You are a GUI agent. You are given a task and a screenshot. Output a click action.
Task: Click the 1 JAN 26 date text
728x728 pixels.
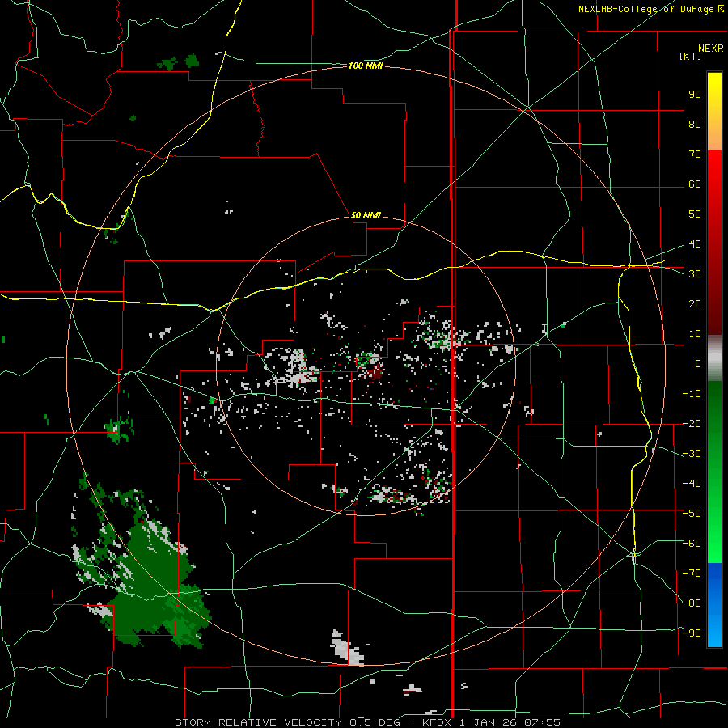tap(488, 722)
